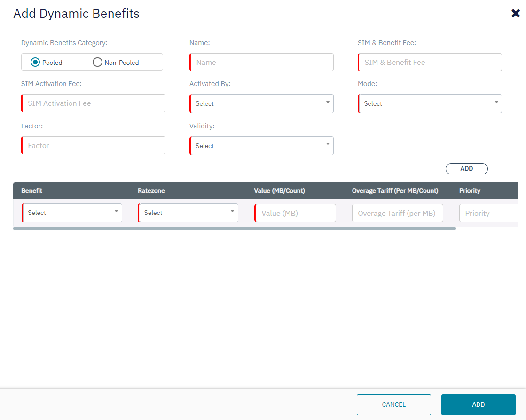The image size is (526, 420).
Task: Click the SIM Activation Fee field
Action: tap(93, 103)
